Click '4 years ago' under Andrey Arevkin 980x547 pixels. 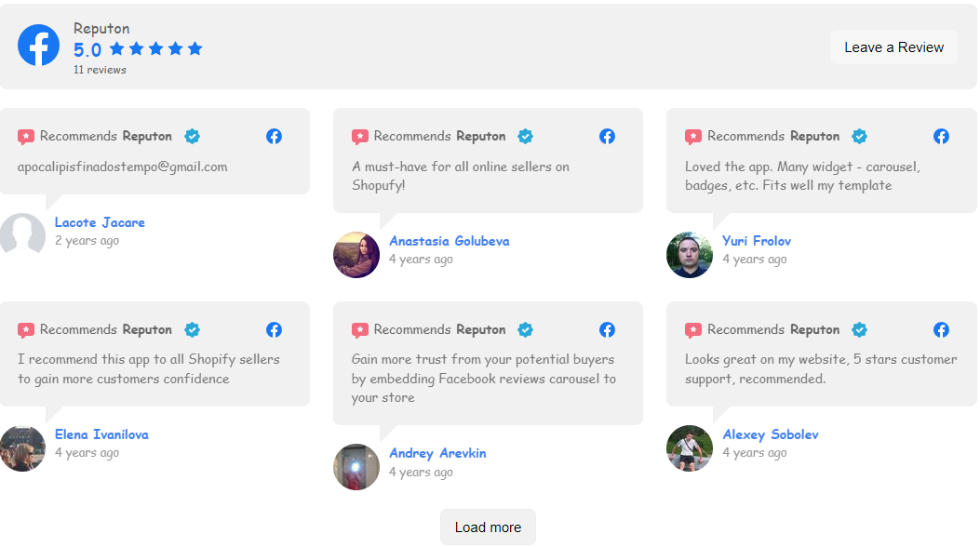(x=421, y=473)
